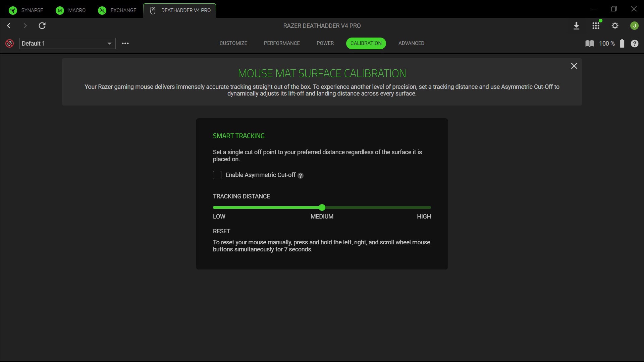The image size is (644, 362).
Task: Click the profile disabled icon beside Default 1
Action: tap(9, 44)
